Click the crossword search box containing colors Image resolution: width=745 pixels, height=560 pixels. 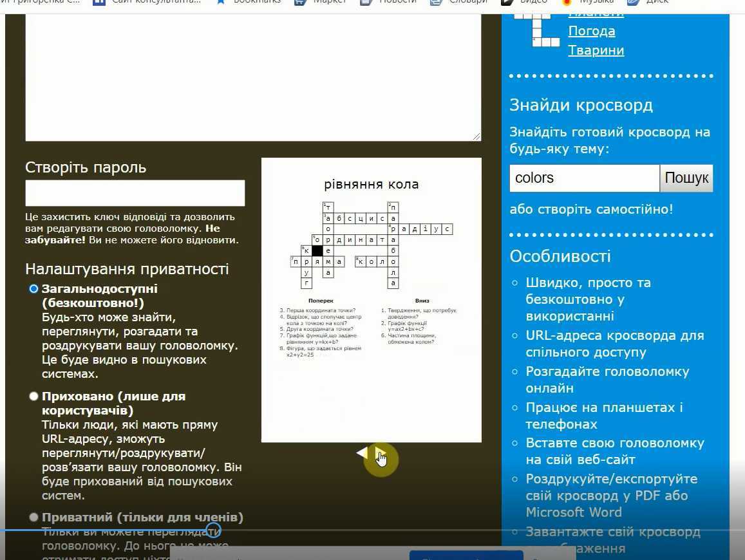(584, 178)
